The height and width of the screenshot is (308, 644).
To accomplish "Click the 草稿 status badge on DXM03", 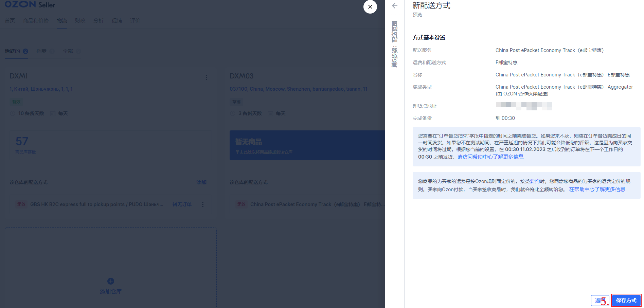I will (x=236, y=102).
